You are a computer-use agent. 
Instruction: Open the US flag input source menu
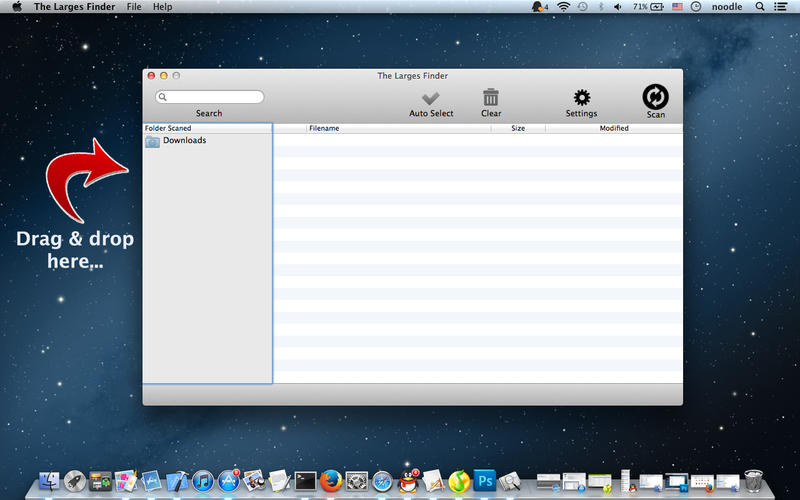click(677, 7)
